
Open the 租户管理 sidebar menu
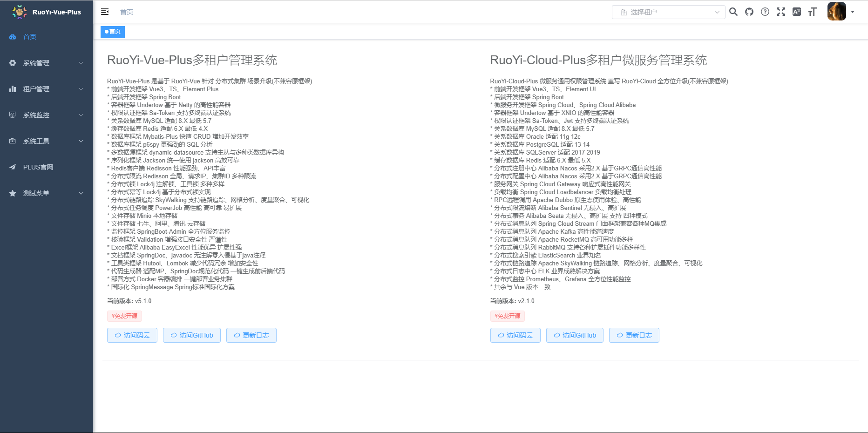(47, 89)
